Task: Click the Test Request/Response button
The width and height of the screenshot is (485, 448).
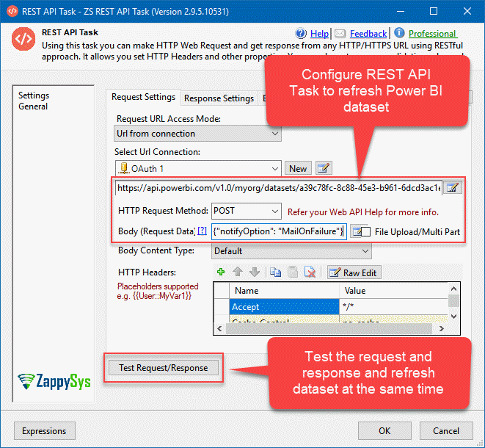Action: [164, 368]
